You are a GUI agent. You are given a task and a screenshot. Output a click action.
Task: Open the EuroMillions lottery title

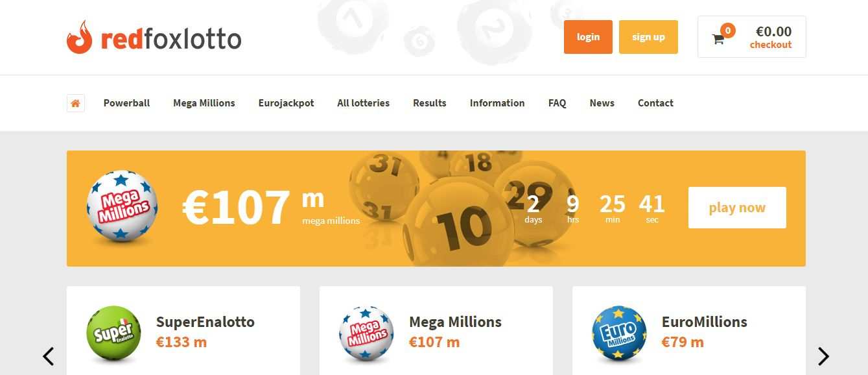(704, 322)
